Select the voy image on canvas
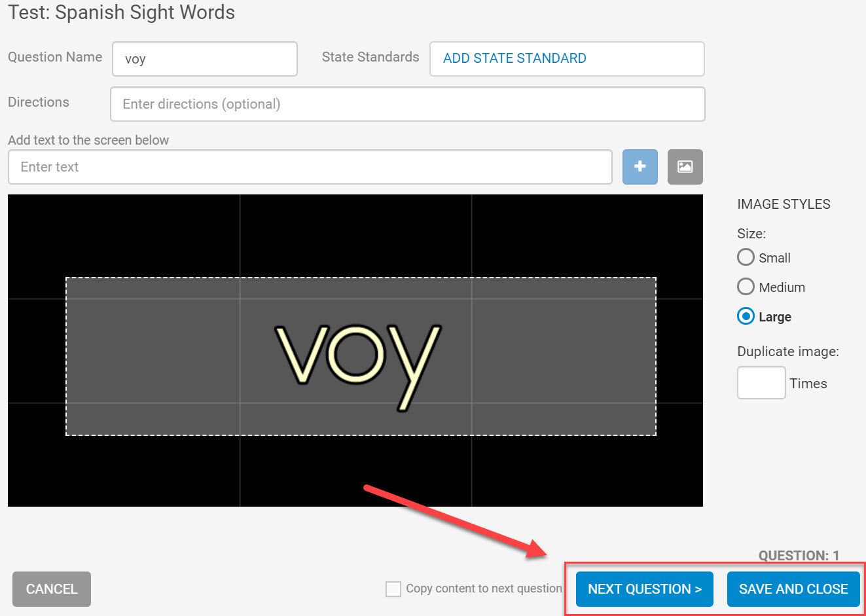Image resolution: width=866 pixels, height=616 pixels. [x=361, y=356]
